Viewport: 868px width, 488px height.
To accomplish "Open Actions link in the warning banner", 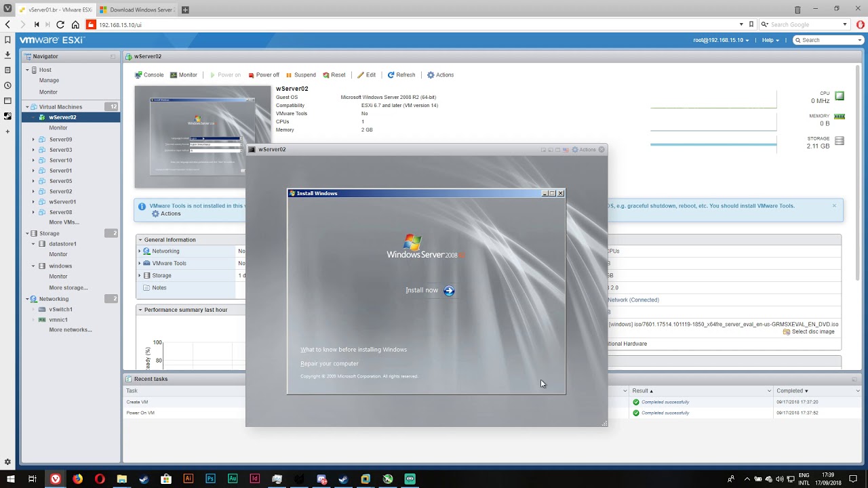I will (x=166, y=214).
